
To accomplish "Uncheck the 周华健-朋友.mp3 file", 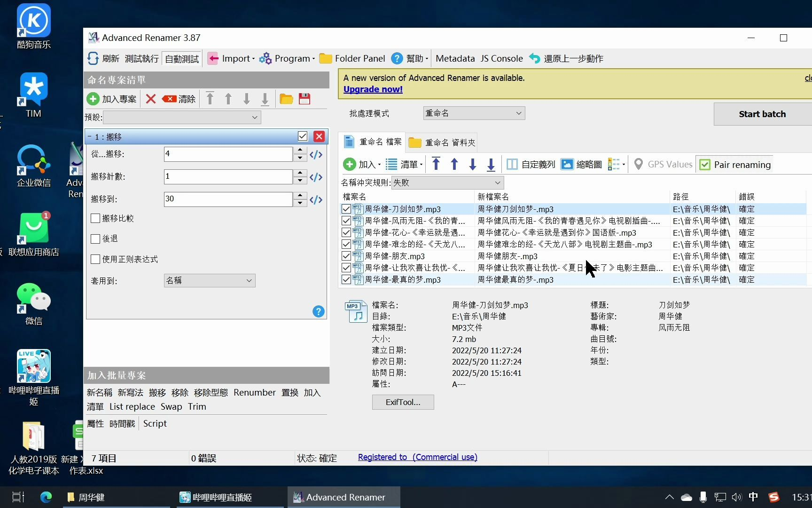I will point(346,256).
